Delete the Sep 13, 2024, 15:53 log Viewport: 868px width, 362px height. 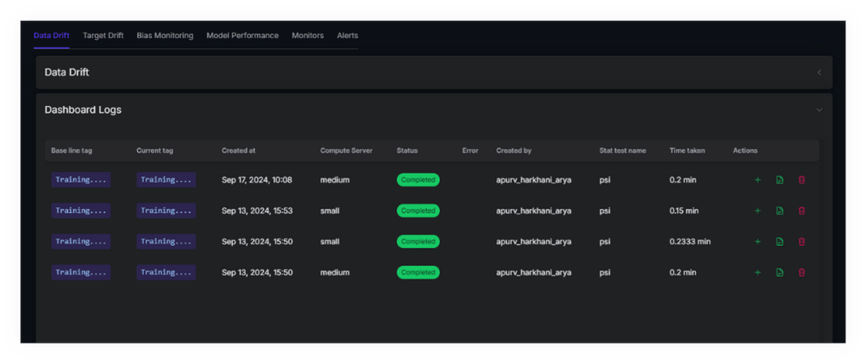(x=801, y=211)
